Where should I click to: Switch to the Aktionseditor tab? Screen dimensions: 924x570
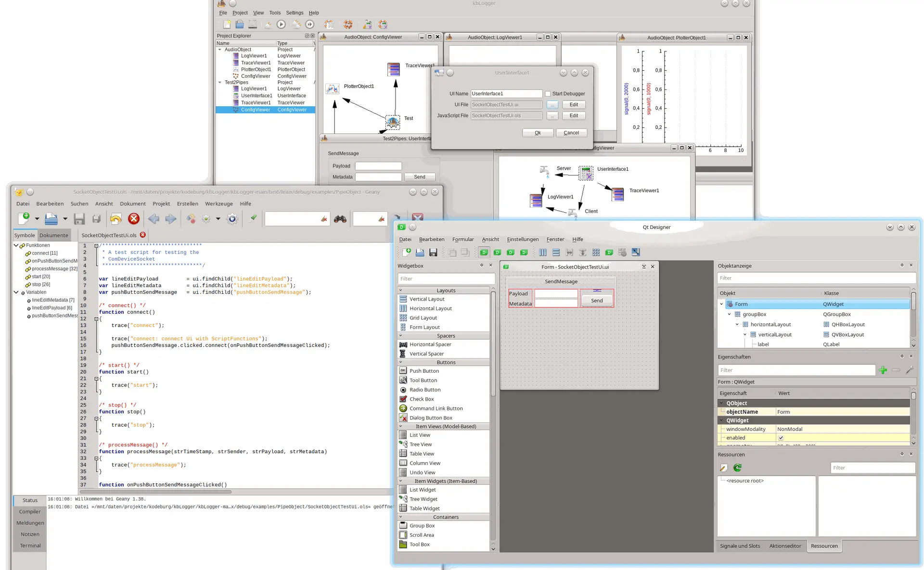tap(785, 546)
